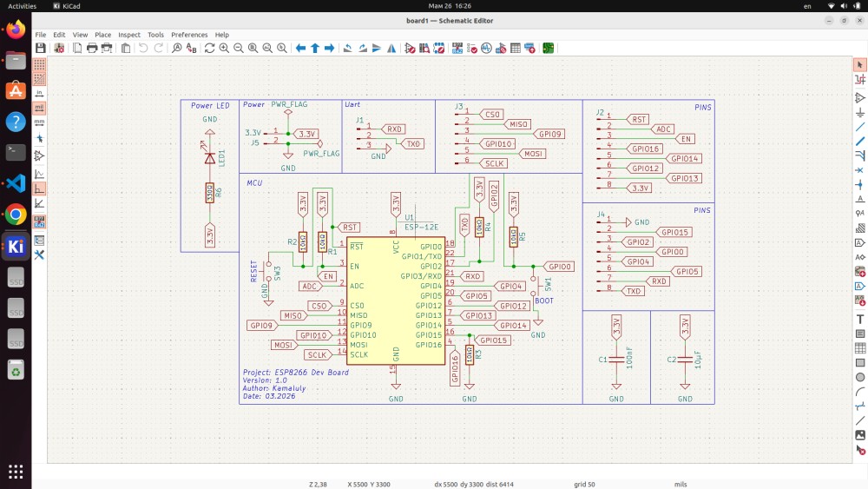The width and height of the screenshot is (868, 489).
Task: Switch units to millimeters
Action: click(39, 122)
